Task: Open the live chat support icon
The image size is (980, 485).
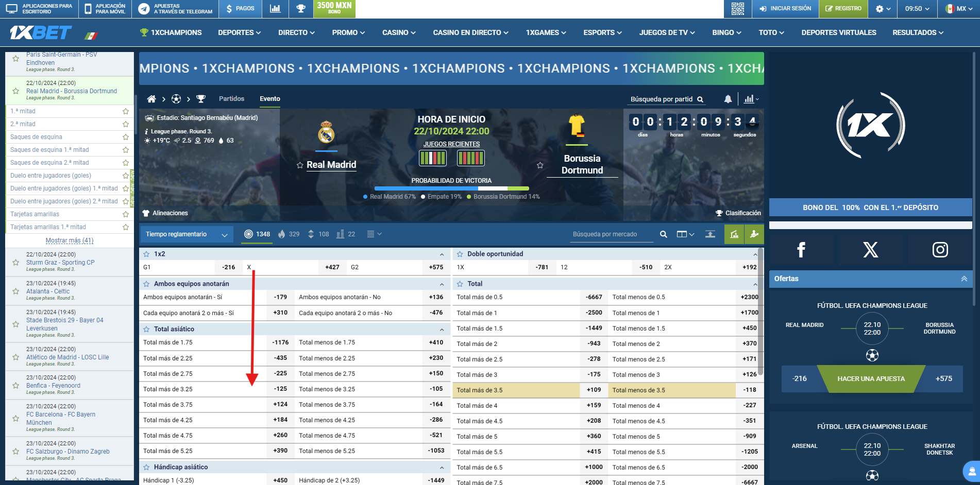Action: (x=971, y=471)
